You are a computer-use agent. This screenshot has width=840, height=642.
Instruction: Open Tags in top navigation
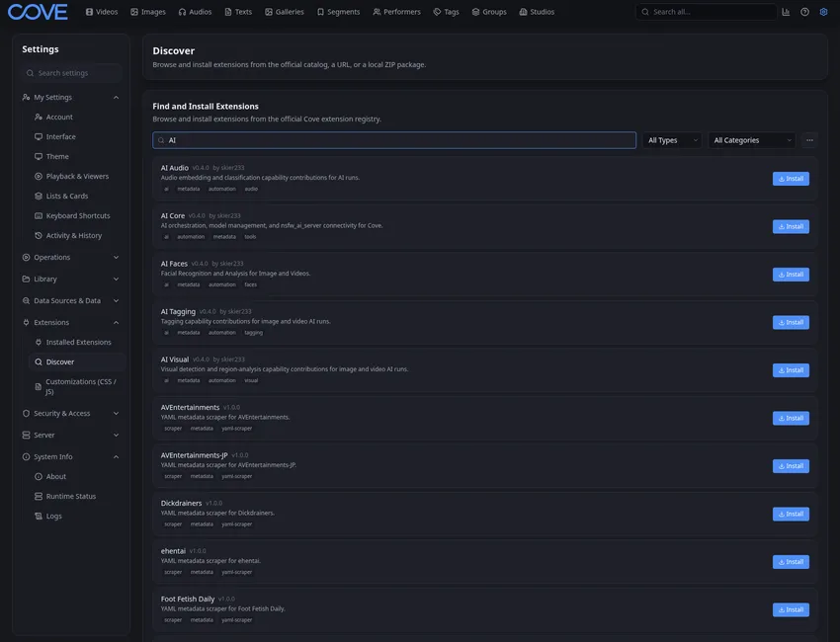pyautogui.click(x=447, y=12)
